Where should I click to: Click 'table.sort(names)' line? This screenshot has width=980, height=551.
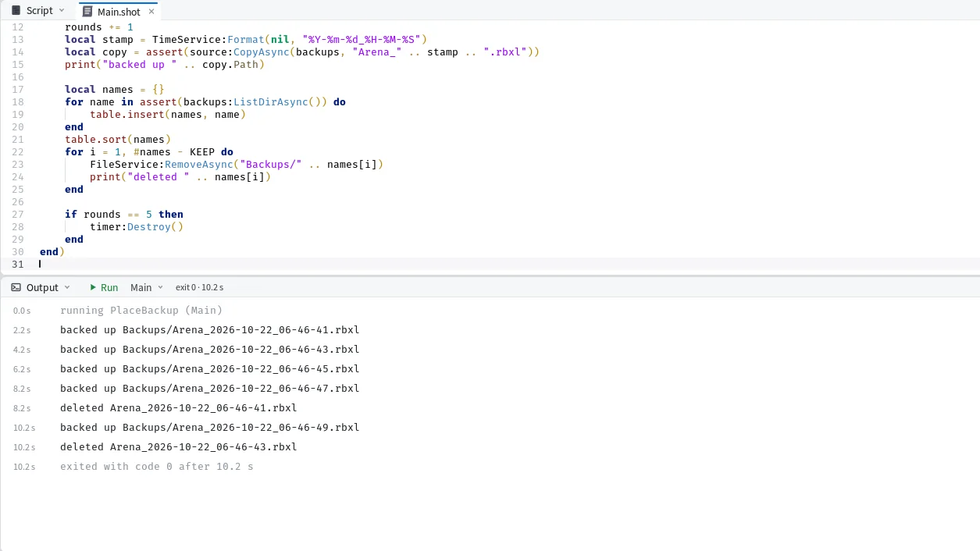[118, 139]
